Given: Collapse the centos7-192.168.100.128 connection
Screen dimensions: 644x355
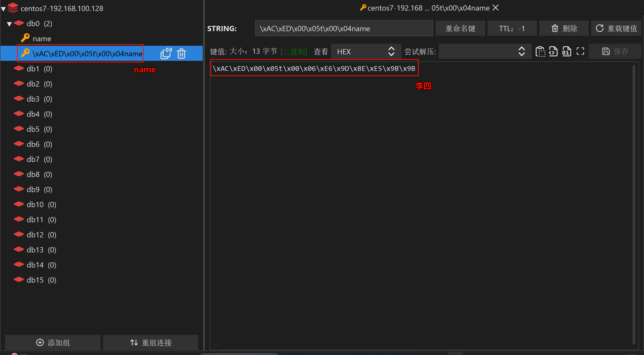Looking at the screenshot, I should pyautogui.click(x=4, y=9).
